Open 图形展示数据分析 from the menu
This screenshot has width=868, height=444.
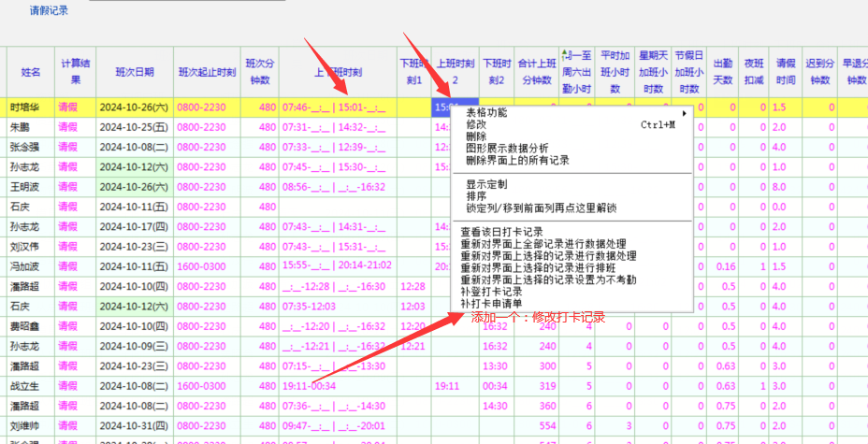(x=507, y=149)
